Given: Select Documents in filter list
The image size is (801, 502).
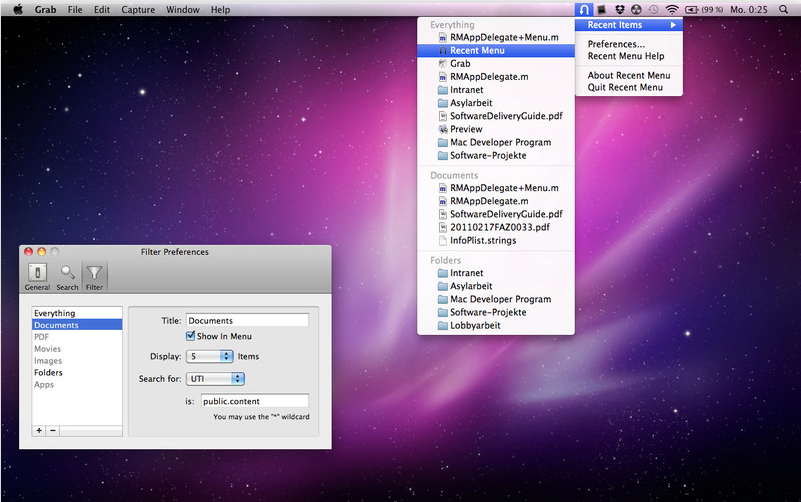Looking at the screenshot, I should [77, 325].
